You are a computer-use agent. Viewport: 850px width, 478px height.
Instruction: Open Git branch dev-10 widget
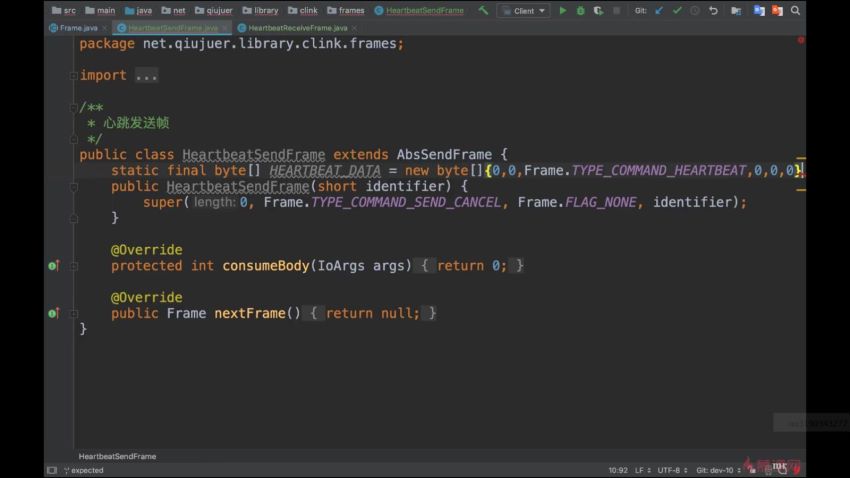tap(718, 470)
